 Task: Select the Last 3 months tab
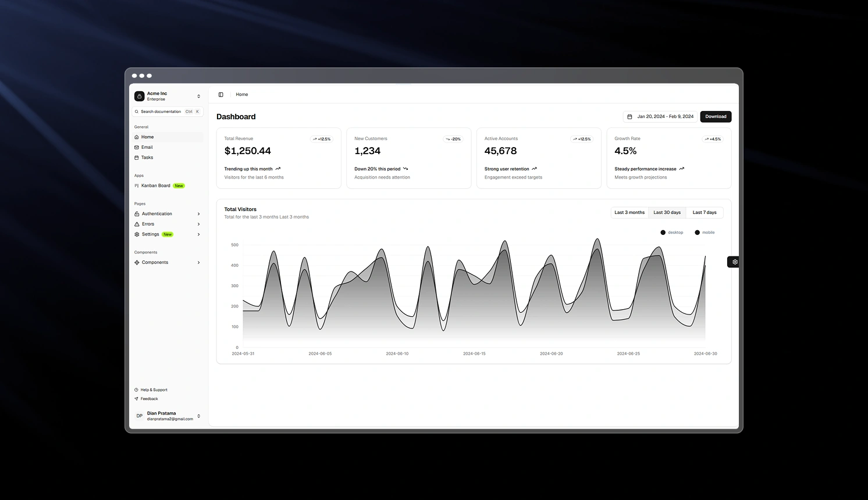[x=629, y=213]
